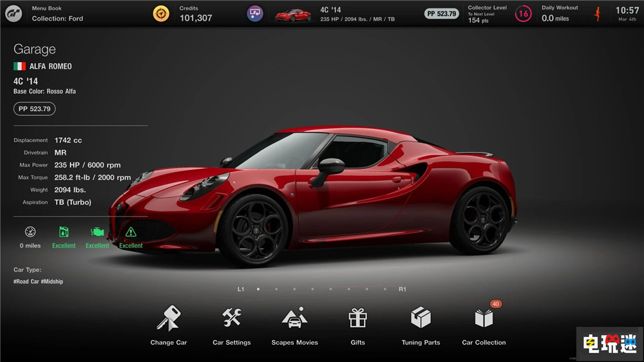Open Car Settings wrench icon
Viewport: 644px width, 362px height.
coord(232,318)
